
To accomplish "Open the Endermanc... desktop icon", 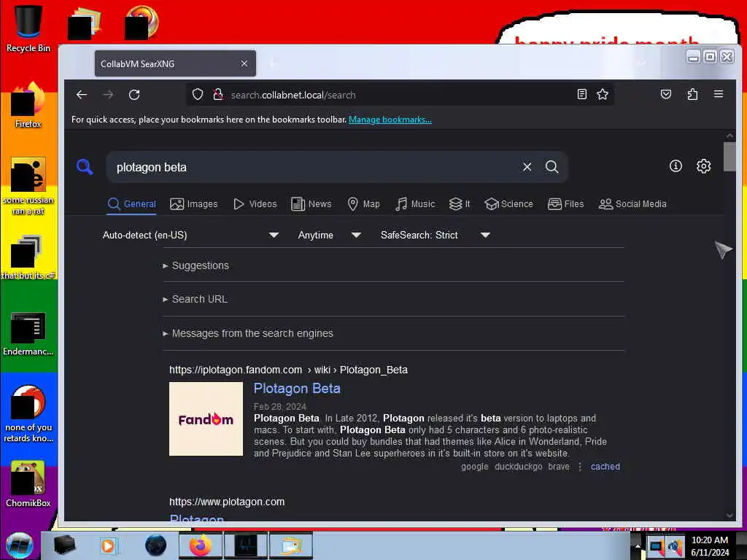I will coord(28,333).
